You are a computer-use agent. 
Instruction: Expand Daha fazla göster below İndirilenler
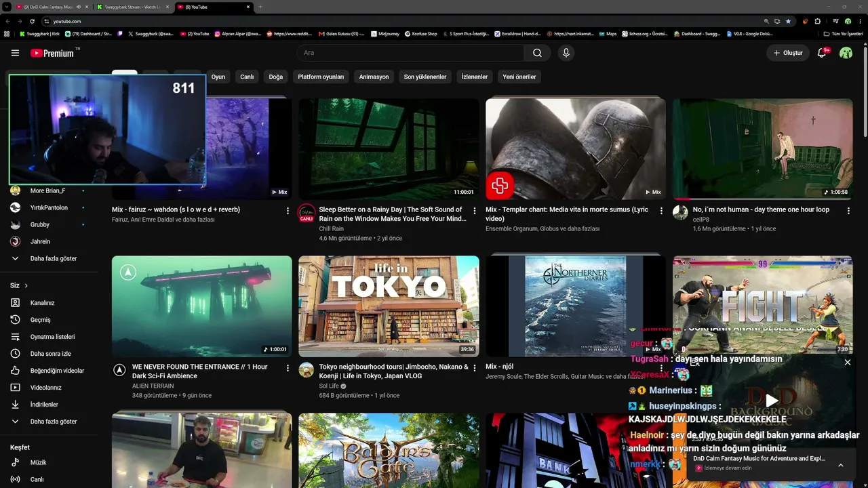53,422
